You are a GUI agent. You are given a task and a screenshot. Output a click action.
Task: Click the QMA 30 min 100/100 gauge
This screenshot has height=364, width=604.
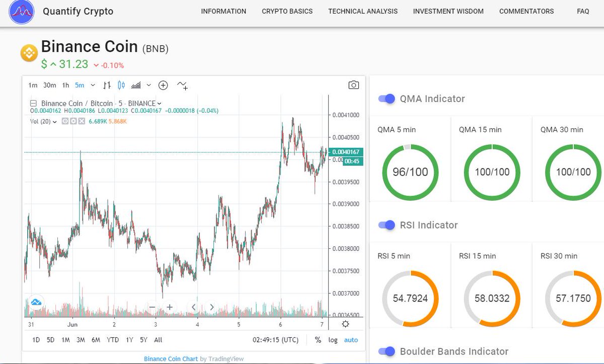(573, 172)
